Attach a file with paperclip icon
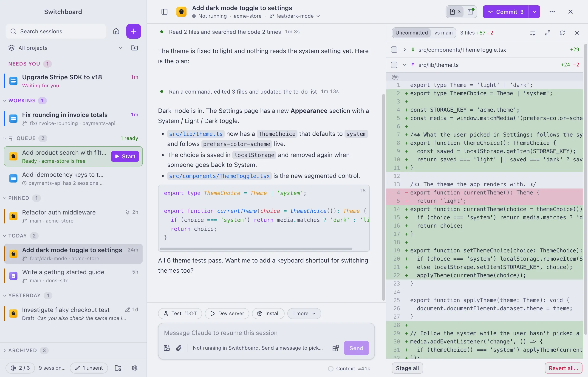Image resolution: width=588 pixels, height=377 pixels. click(x=179, y=348)
